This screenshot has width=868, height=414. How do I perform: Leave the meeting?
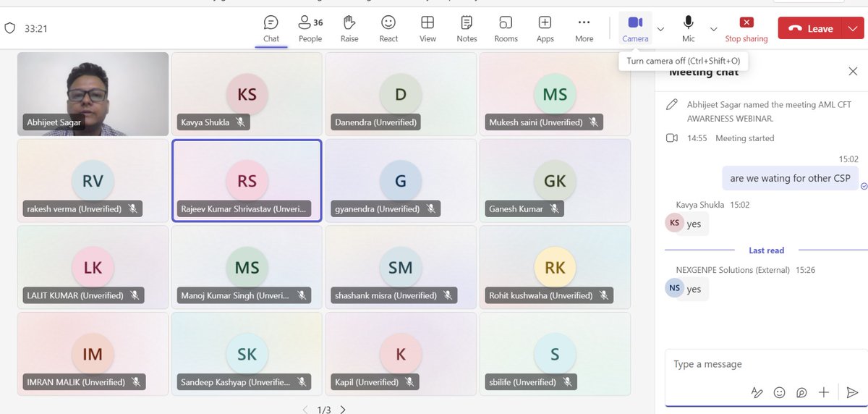click(810, 28)
